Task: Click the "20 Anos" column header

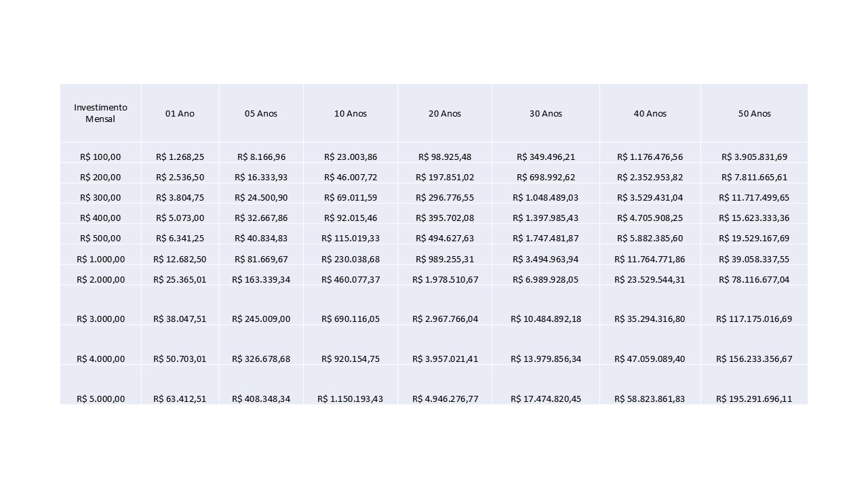Action: click(x=445, y=114)
